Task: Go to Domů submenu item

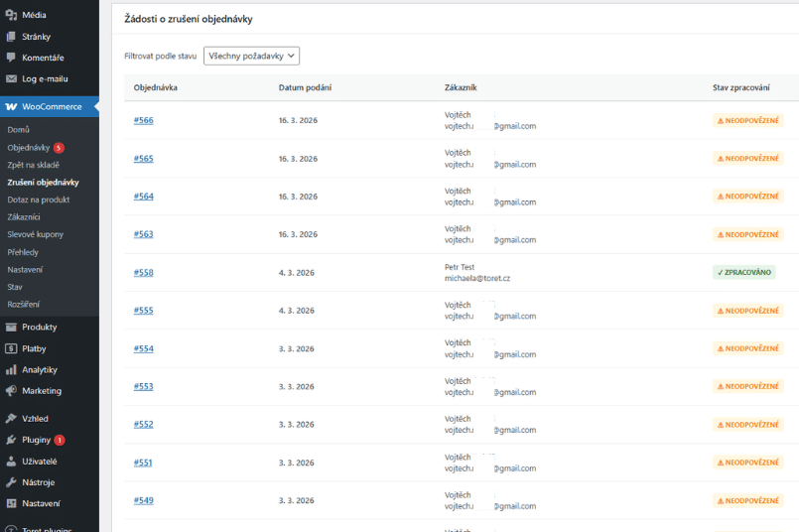Action: click(18, 130)
